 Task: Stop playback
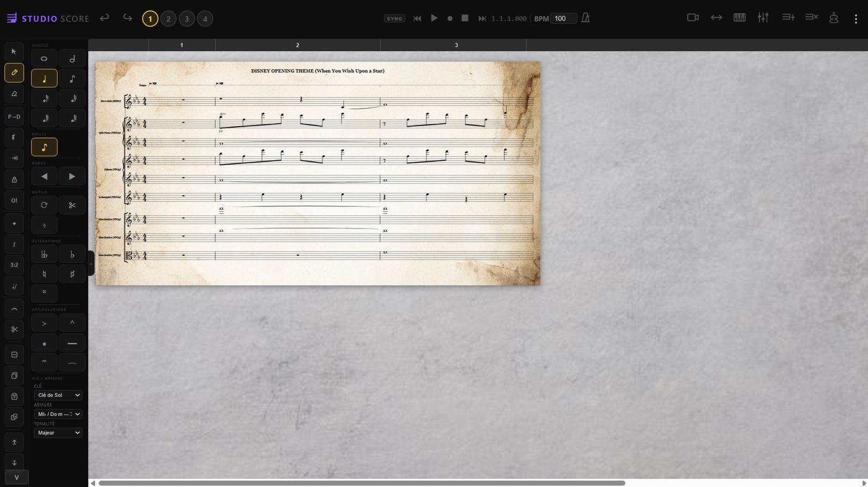pos(465,18)
